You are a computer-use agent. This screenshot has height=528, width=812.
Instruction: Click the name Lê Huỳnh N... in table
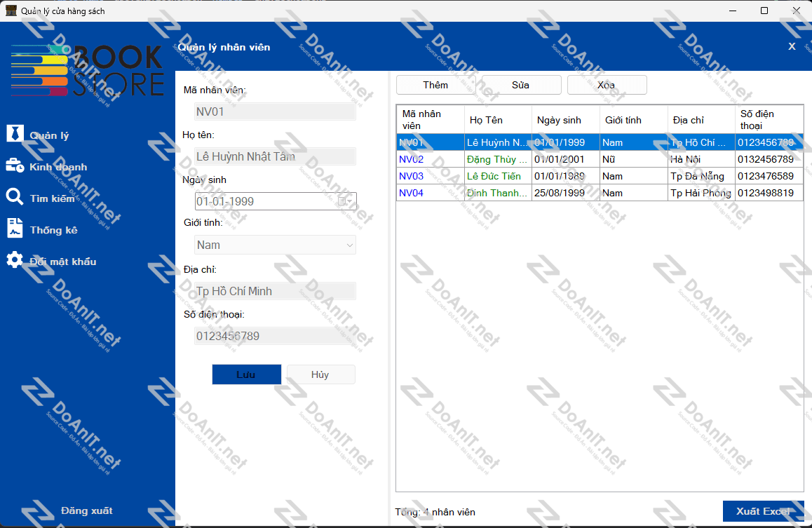pyautogui.click(x=498, y=142)
